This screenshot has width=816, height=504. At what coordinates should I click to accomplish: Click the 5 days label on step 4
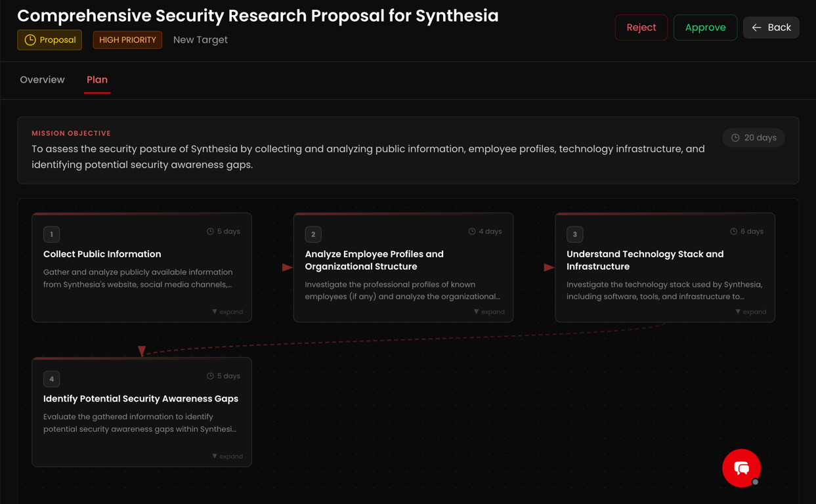click(228, 376)
